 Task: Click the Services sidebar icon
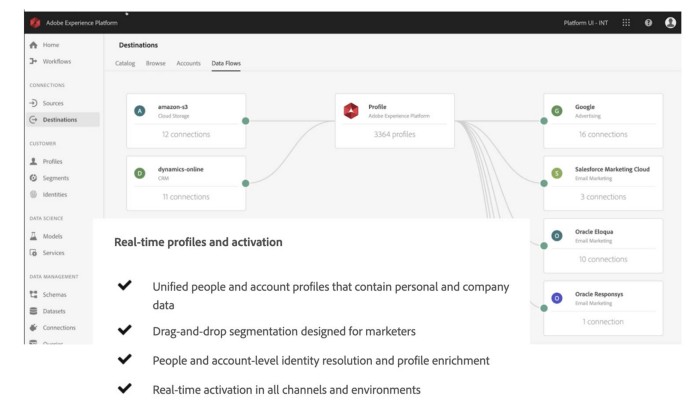pyautogui.click(x=33, y=253)
